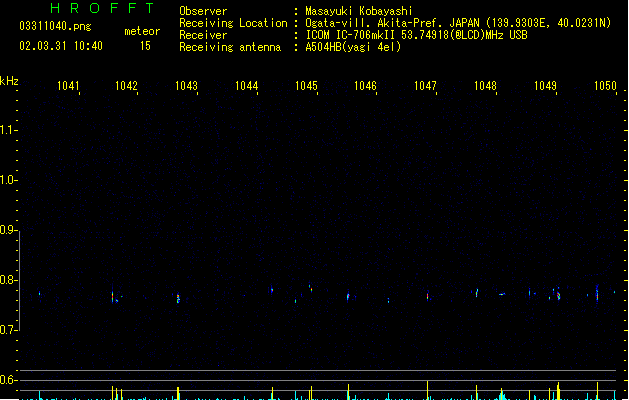Click the Receiver field label
This screenshot has width=629, height=400.
coord(203,35)
